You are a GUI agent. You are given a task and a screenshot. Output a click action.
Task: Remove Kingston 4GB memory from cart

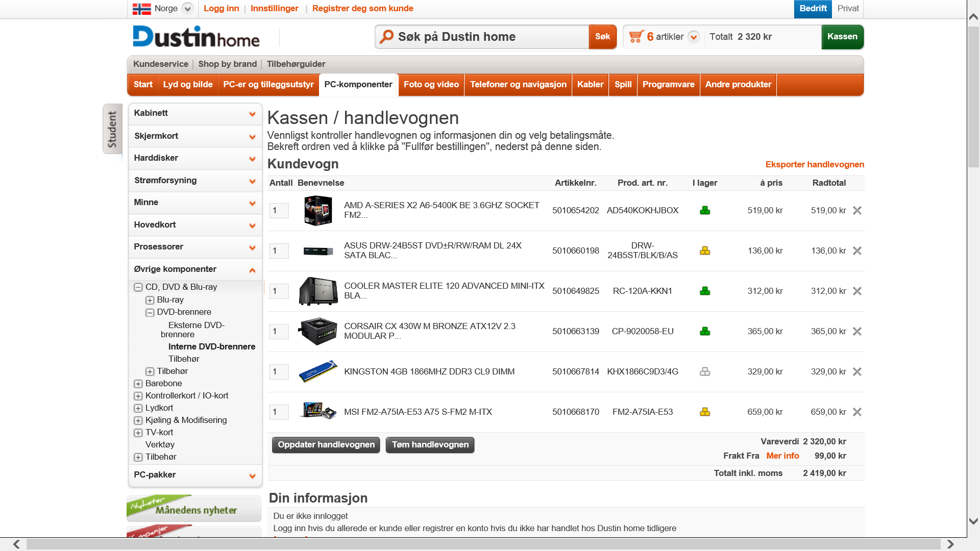tap(857, 372)
